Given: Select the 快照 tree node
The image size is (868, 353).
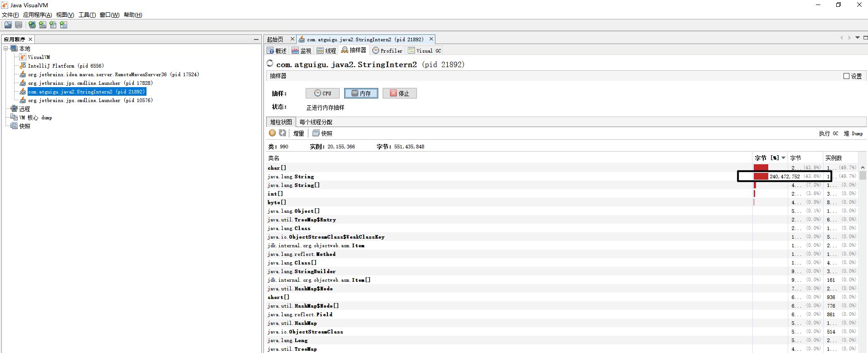Looking at the screenshot, I should pyautogui.click(x=24, y=126).
